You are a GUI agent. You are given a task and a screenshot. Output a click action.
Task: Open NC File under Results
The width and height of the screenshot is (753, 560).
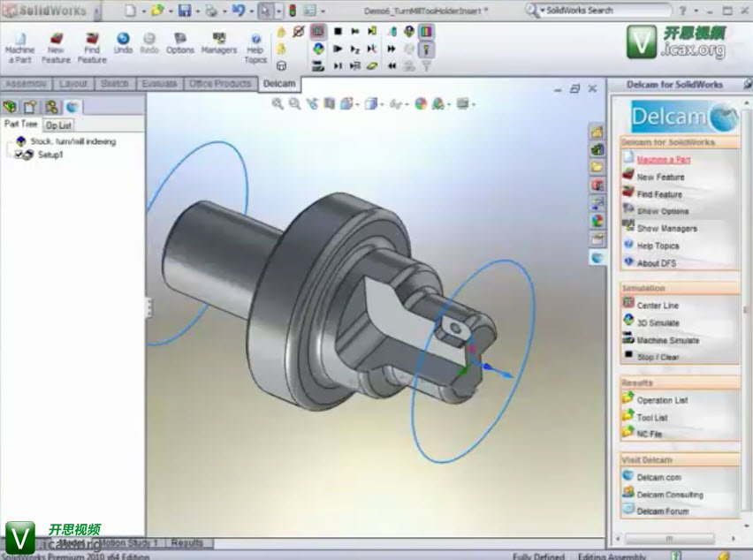click(x=650, y=434)
